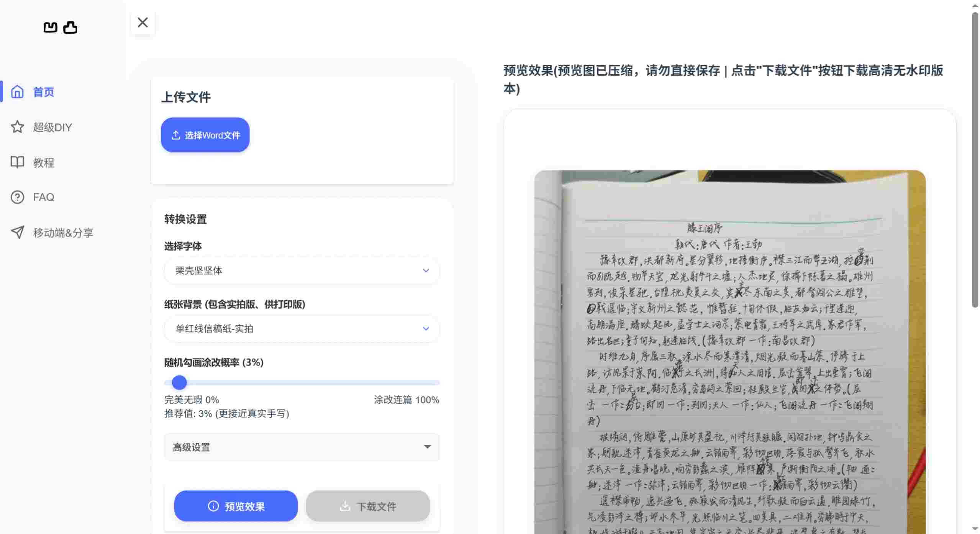980x534 pixels.
Task: Select the home icon beside 首页
Action: click(x=18, y=92)
